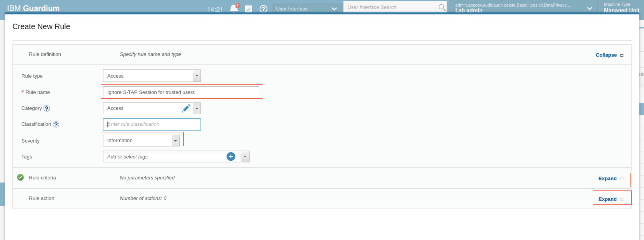Focus the Classification input field

click(x=152, y=124)
